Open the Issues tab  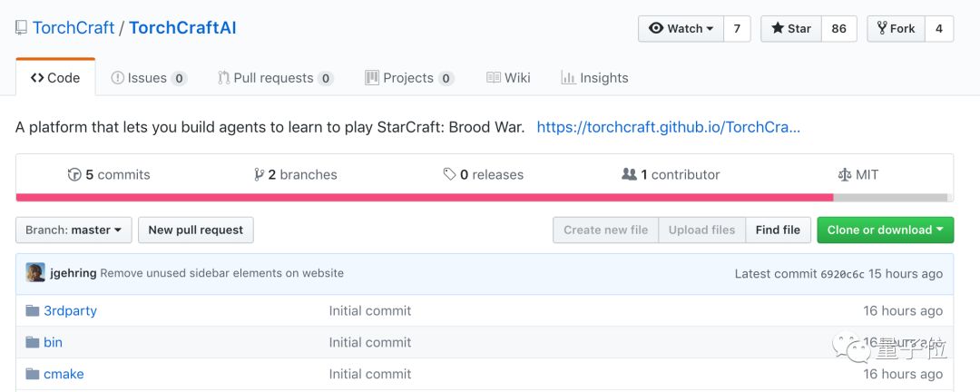coord(149,78)
